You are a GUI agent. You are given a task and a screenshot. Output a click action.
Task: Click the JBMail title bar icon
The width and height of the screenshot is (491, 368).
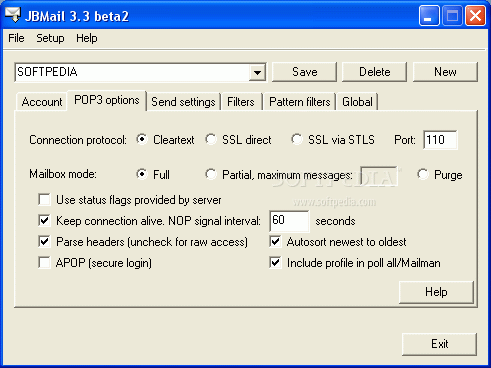[x=13, y=15]
